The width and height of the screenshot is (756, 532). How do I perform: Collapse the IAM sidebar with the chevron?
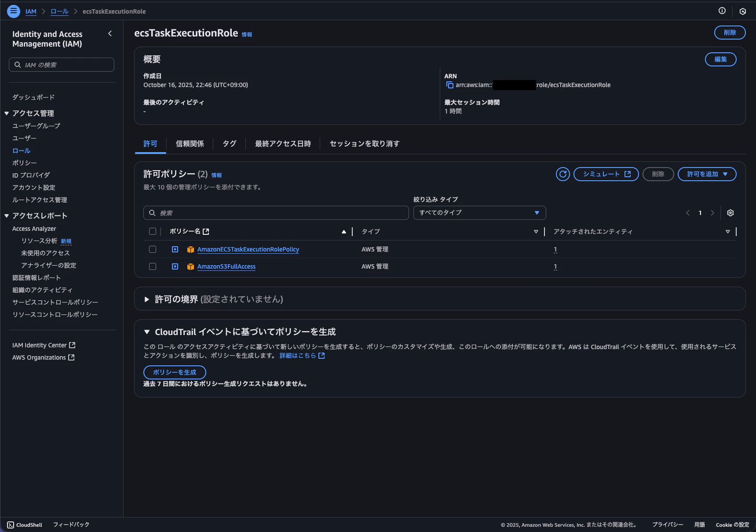point(110,33)
